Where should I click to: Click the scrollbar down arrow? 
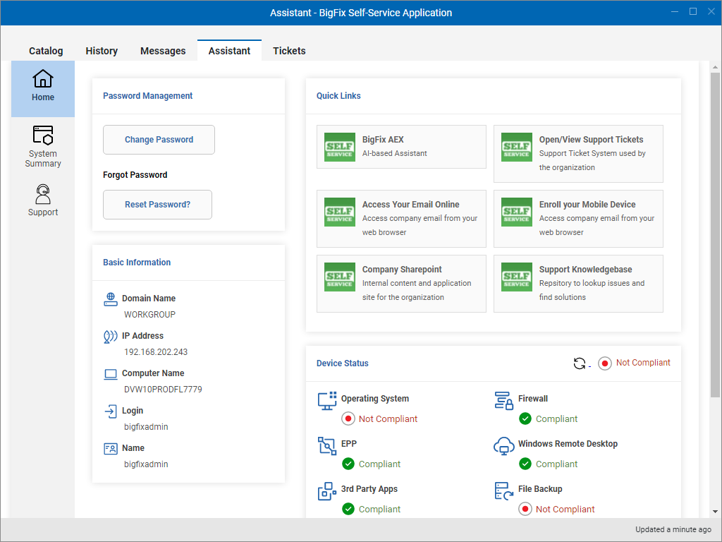(715, 511)
